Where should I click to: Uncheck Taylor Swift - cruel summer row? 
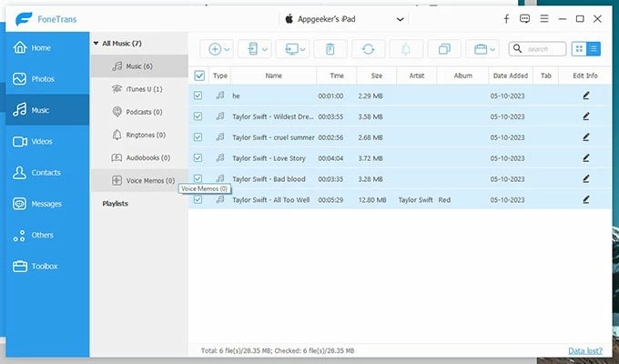point(198,136)
